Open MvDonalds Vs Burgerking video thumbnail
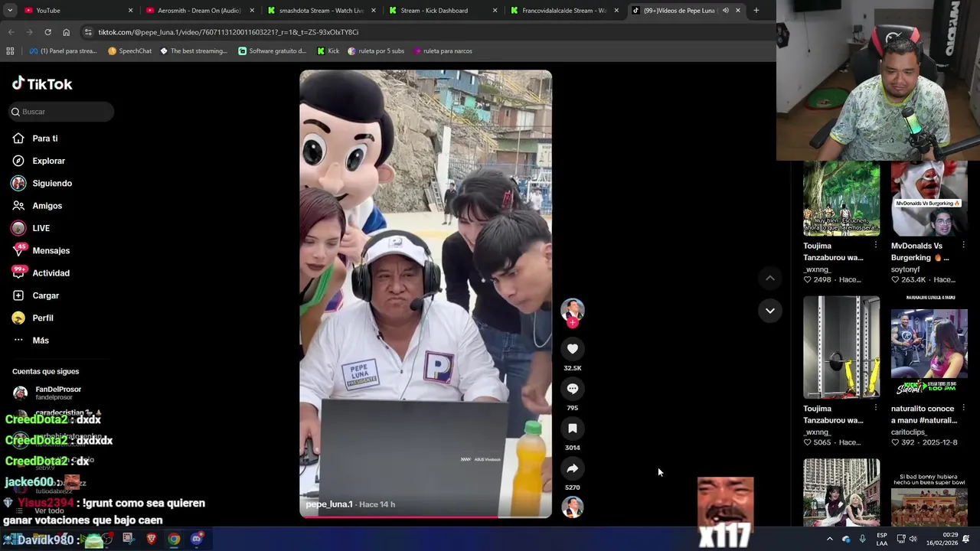 (x=929, y=198)
